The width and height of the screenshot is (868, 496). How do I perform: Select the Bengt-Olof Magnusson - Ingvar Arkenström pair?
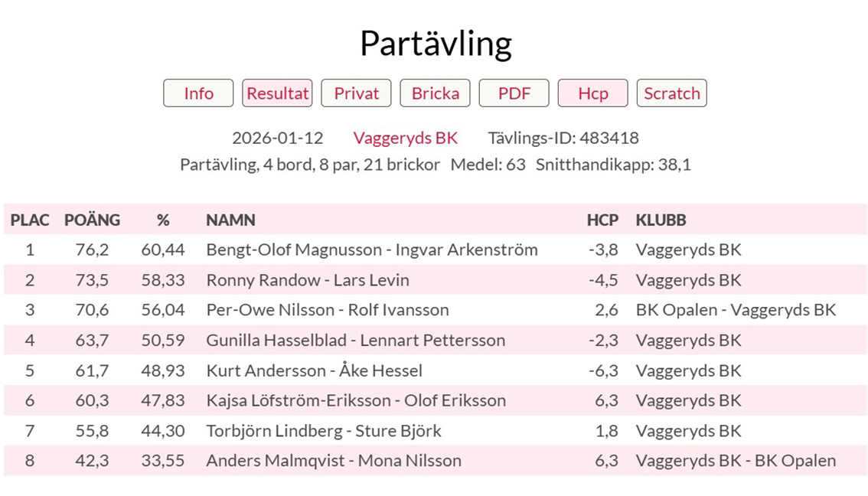click(x=372, y=250)
